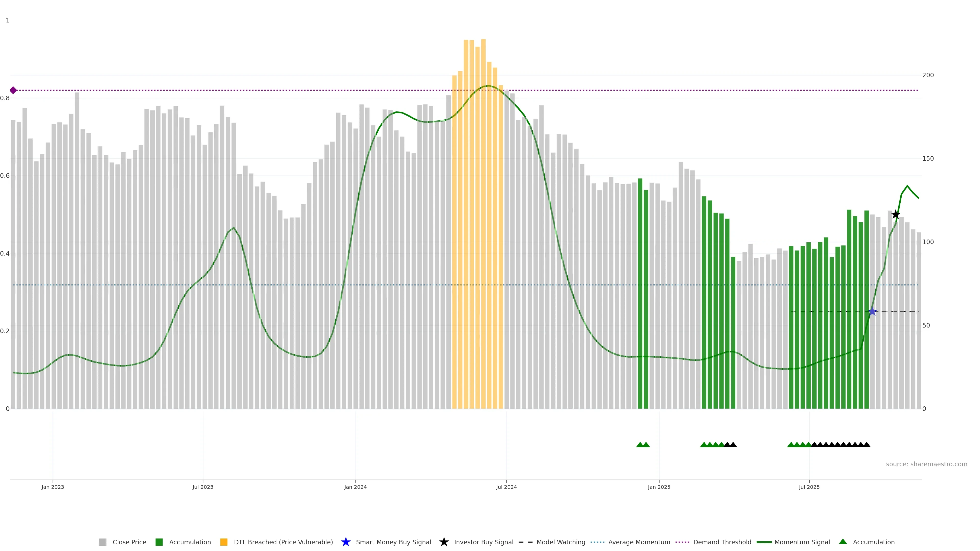Click the blue star icon in the legend
This screenshot has height=551, width=980.
pos(346,542)
